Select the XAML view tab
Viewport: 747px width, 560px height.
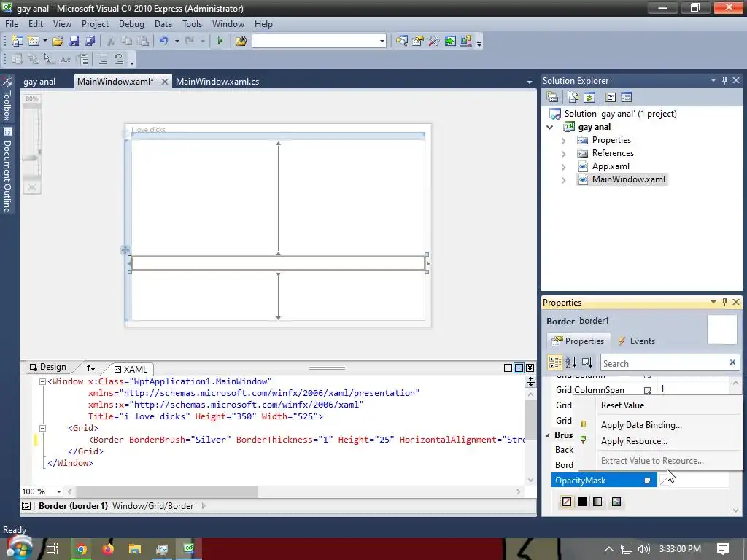tap(131, 369)
